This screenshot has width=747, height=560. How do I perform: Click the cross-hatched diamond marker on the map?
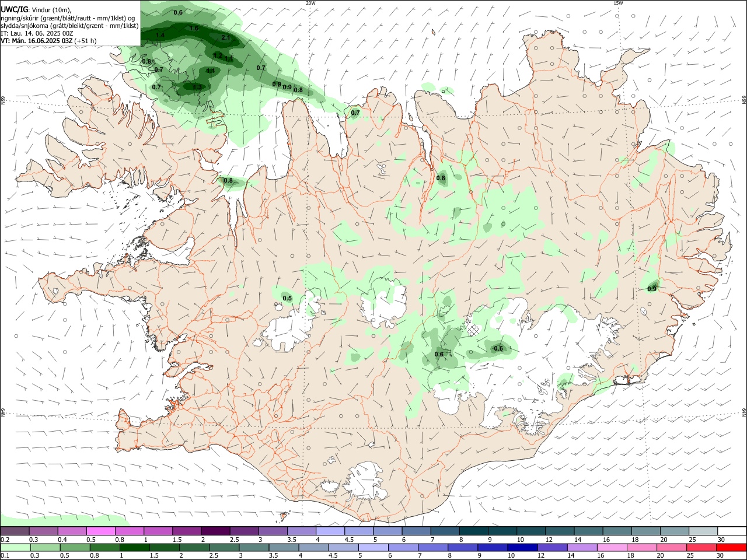pyautogui.click(x=473, y=330)
